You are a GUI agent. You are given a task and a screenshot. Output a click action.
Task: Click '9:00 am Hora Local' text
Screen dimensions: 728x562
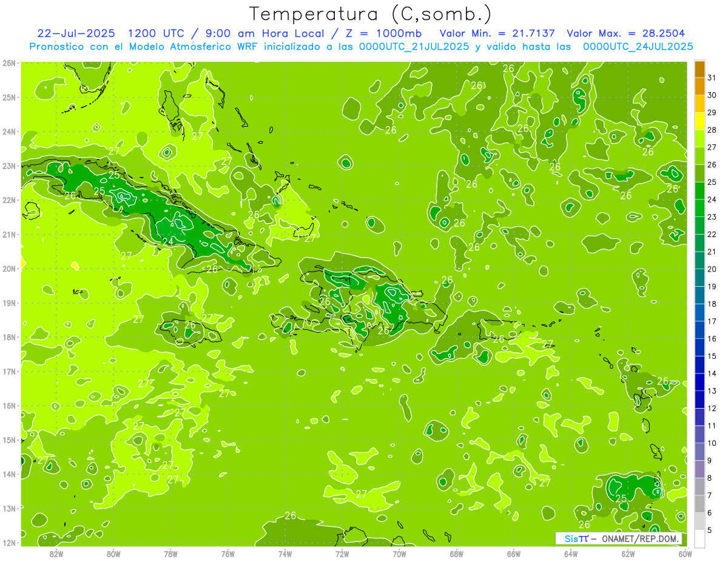pos(264,33)
